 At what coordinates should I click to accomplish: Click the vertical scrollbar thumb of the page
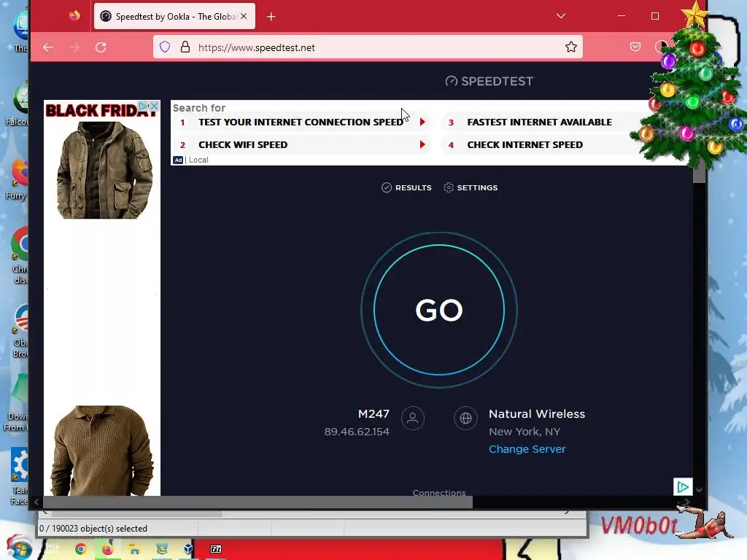coord(699,171)
